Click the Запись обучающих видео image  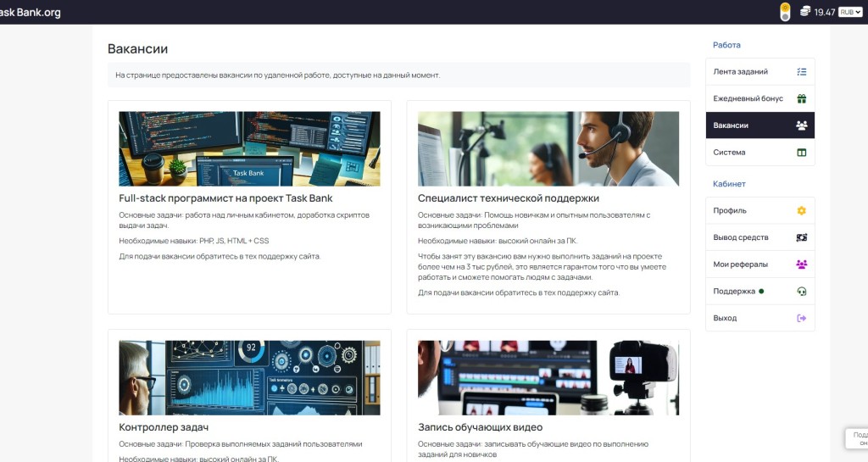548,378
